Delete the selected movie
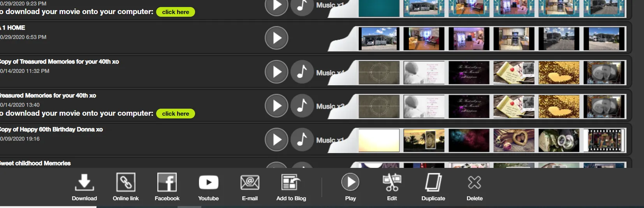This screenshot has height=208, width=644. [x=474, y=182]
